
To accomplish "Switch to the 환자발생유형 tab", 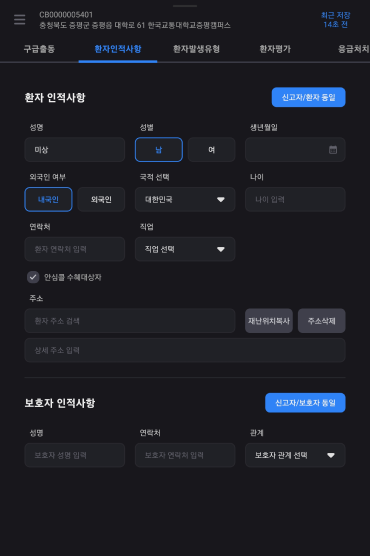I will (x=196, y=49).
